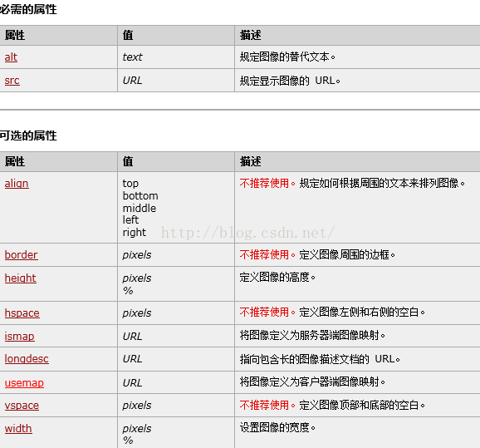Image resolution: width=480 pixels, height=448 pixels.
Task: Click the '必需的属性' heading
Action: [x=28, y=9]
